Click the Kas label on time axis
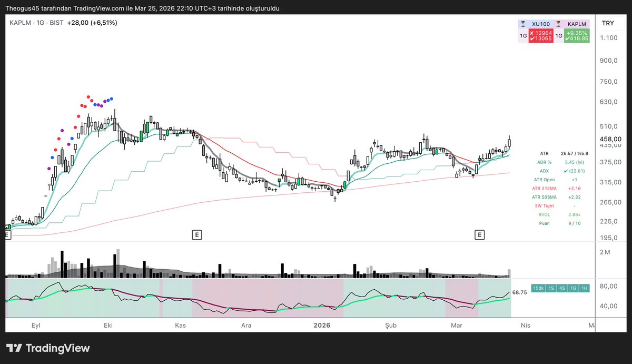Screen dimensions: 632x364 [180, 326]
